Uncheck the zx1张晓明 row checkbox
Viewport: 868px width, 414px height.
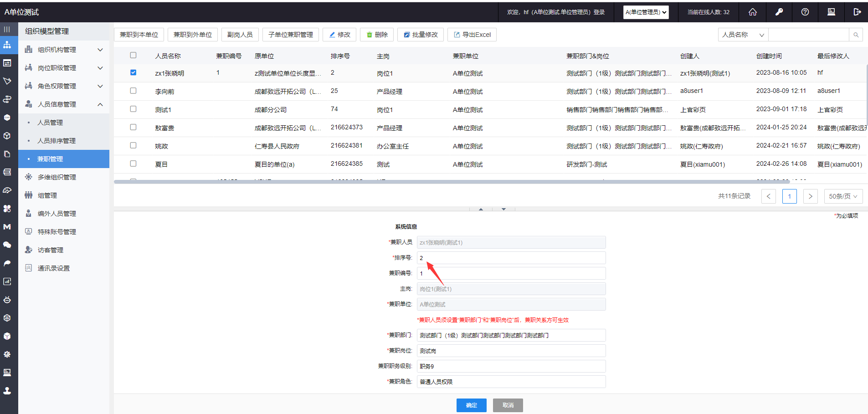coord(133,72)
